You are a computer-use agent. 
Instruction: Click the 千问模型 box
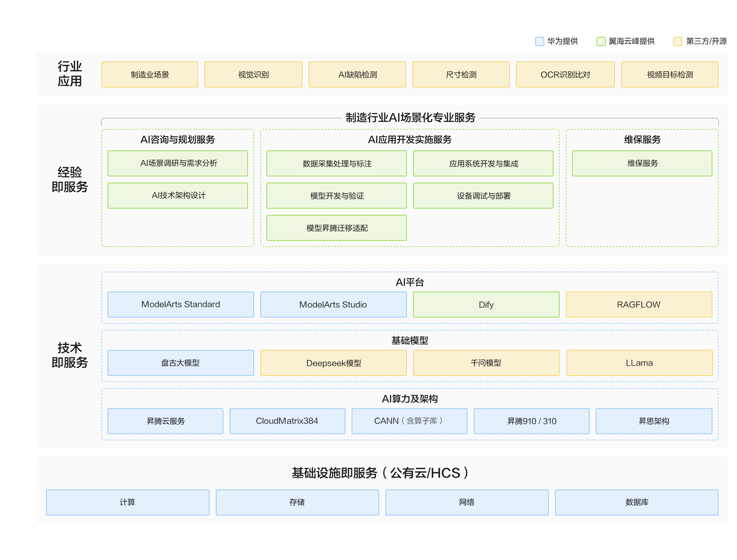pyautogui.click(x=486, y=363)
